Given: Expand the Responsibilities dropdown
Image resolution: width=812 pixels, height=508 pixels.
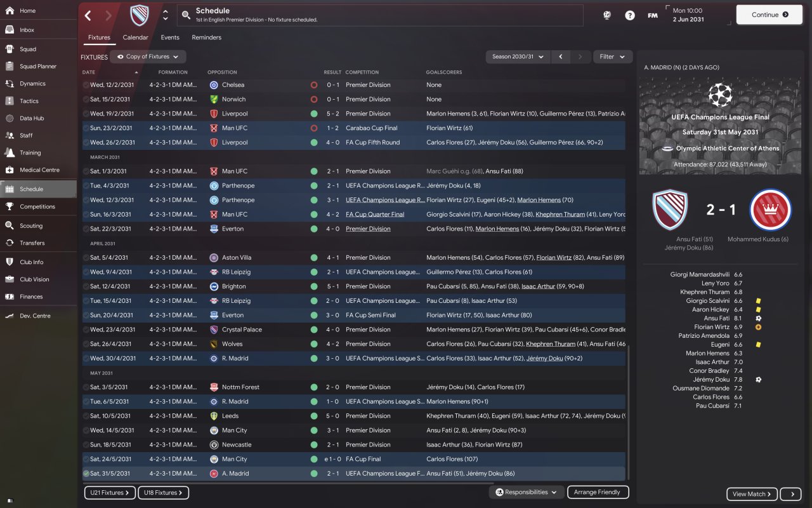Looking at the screenshot, I should tap(527, 492).
